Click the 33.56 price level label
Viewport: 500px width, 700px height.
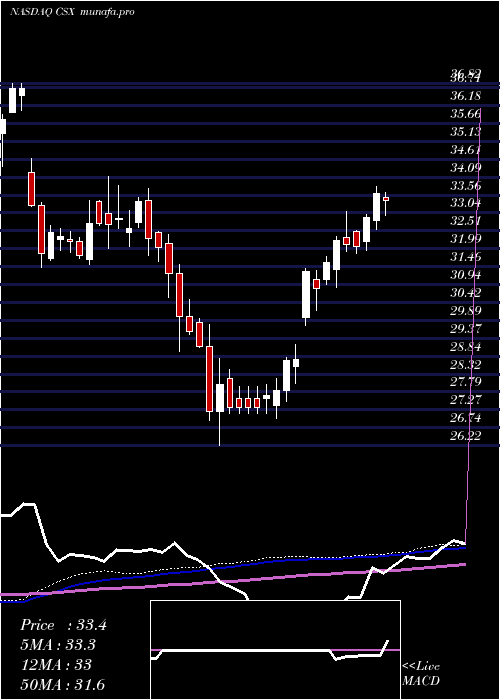pyautogui.click(x=465, y=185)
